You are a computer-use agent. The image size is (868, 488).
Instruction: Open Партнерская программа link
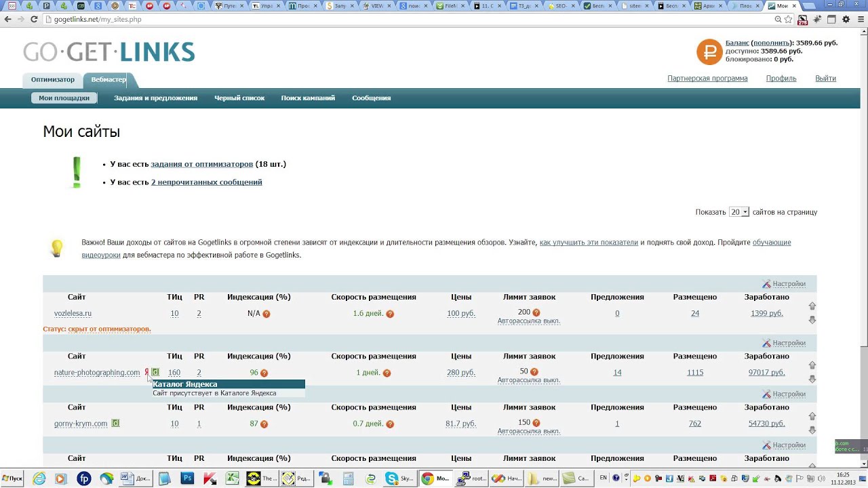tap(707, 79)
